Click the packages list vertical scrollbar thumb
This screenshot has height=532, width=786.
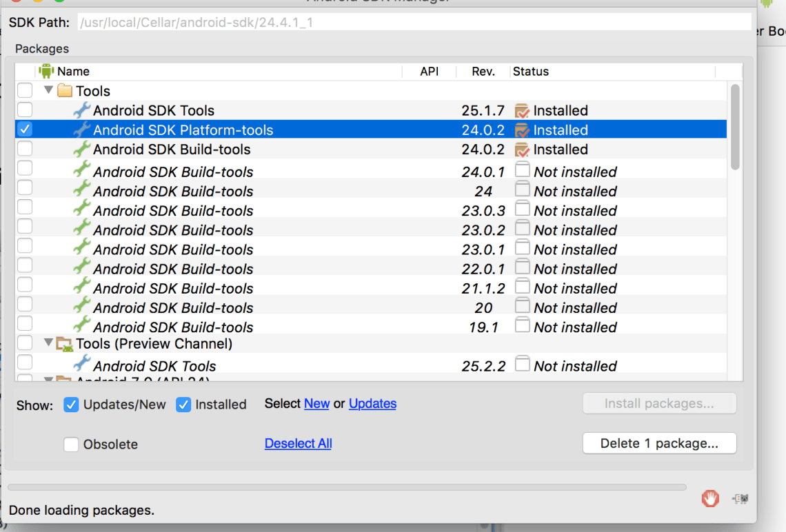click(x=735, y=127)
